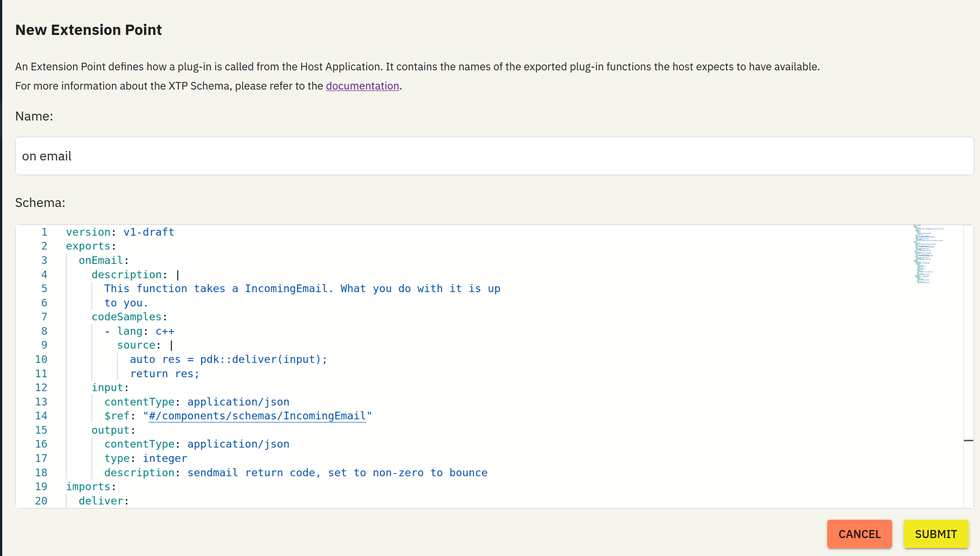The image size is (980, 556).
Task: Click the SUBMIT button
Action: pos(936,534)
